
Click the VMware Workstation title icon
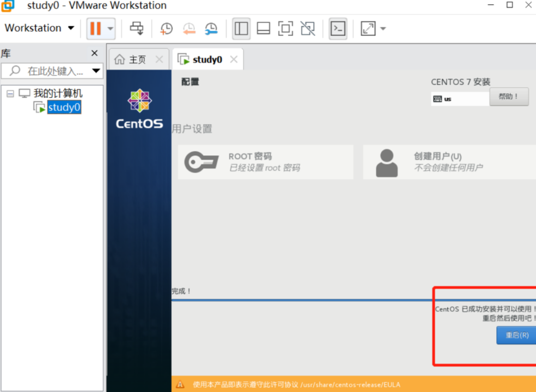[x=8, y=5]
